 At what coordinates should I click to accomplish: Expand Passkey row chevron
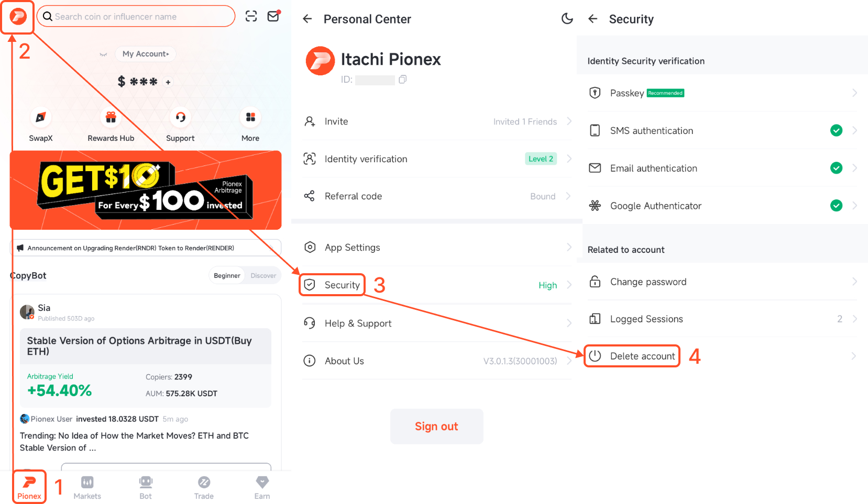(854, 93)
